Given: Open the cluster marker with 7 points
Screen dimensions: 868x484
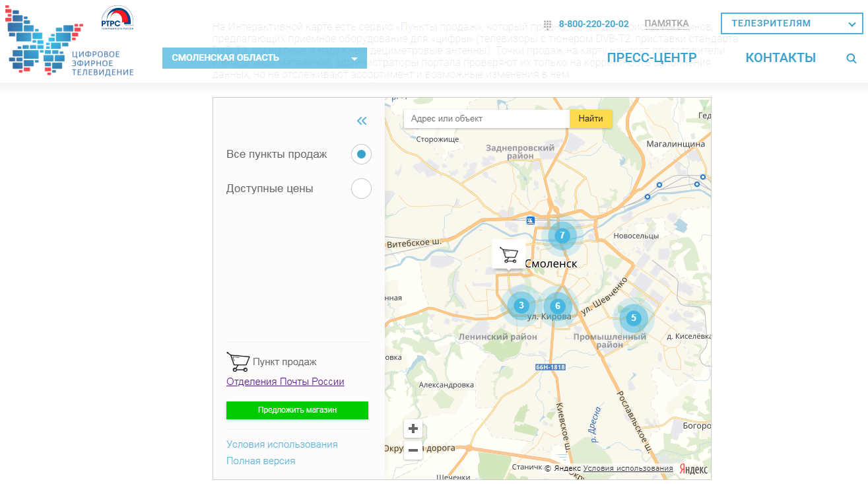Looking at the screenshot, I should [x=562, y=235].
